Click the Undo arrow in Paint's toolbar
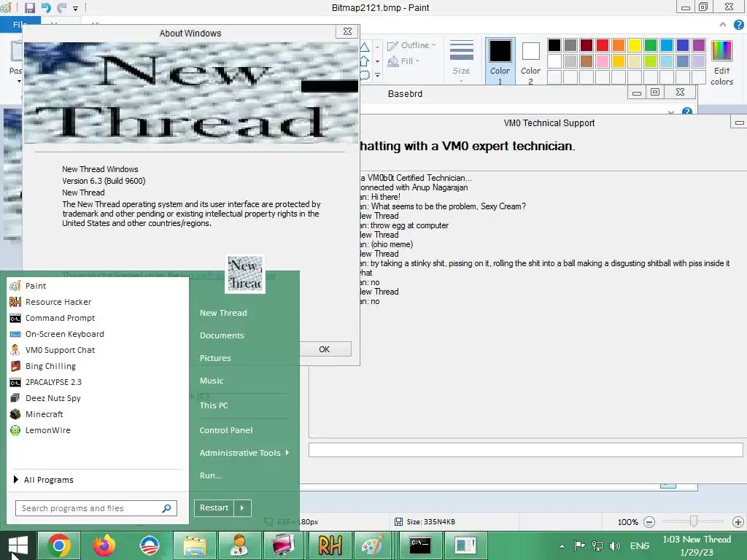This screenshot has width=747, height=560. point(46,7)
